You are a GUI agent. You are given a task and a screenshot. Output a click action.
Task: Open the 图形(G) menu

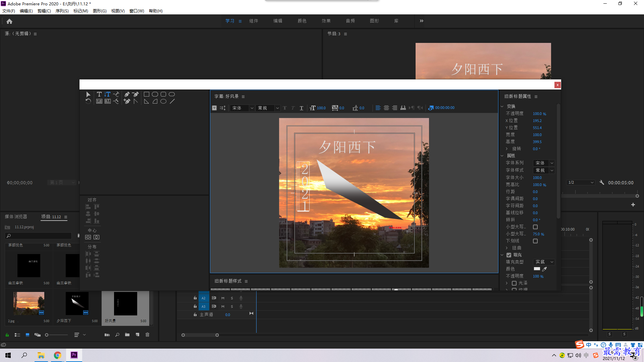tap(100, 11)
